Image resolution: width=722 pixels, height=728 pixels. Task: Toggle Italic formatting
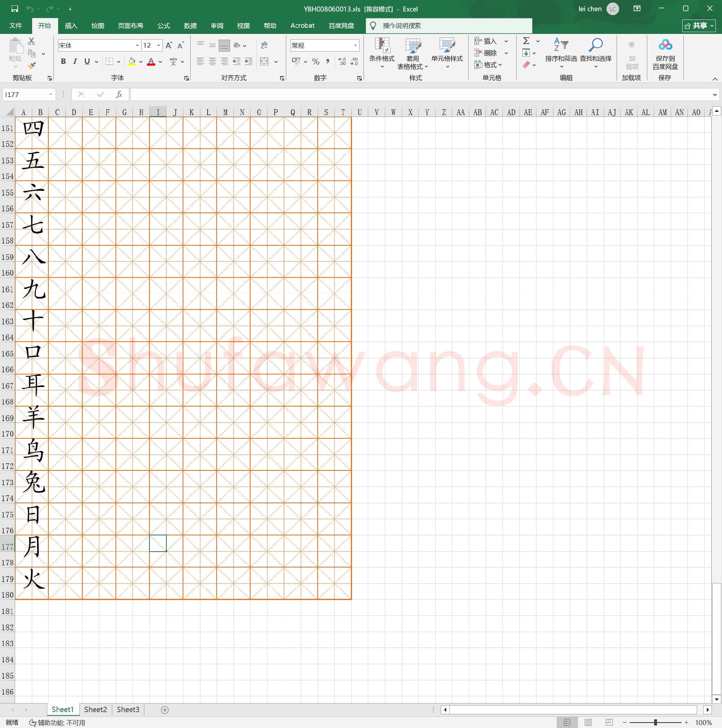[75, 61]
